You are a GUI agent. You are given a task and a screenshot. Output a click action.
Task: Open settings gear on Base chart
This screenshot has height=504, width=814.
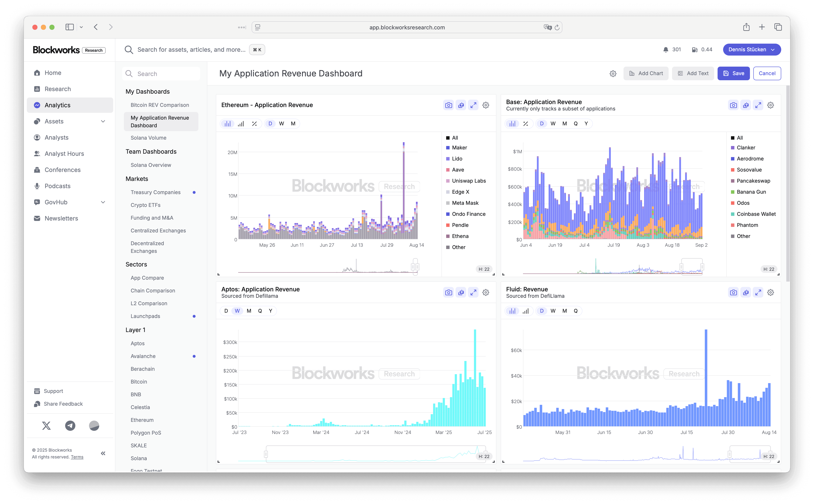770,105
